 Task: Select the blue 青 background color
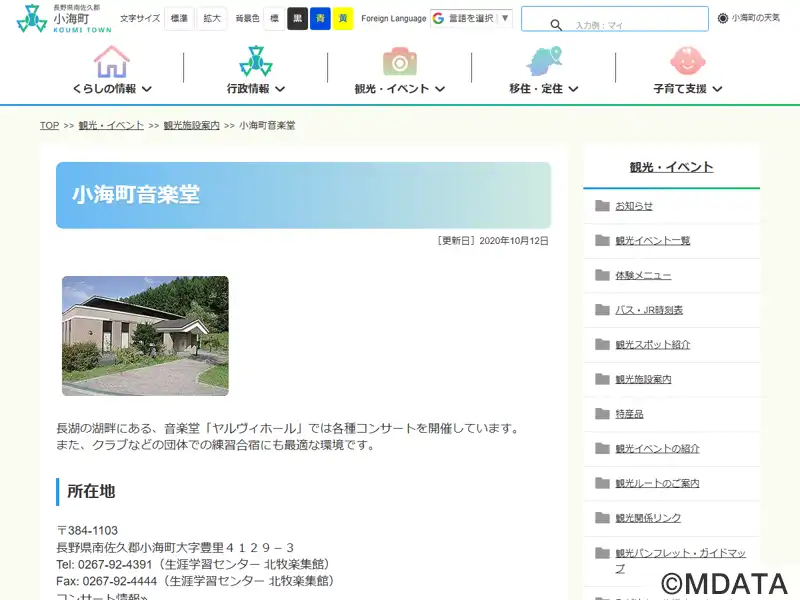click(320, 19)
